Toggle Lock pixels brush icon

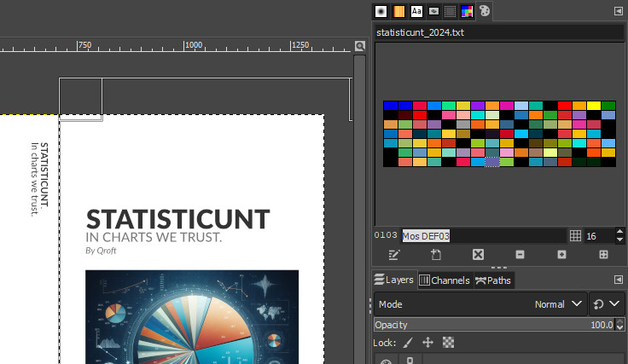point(408,343)
